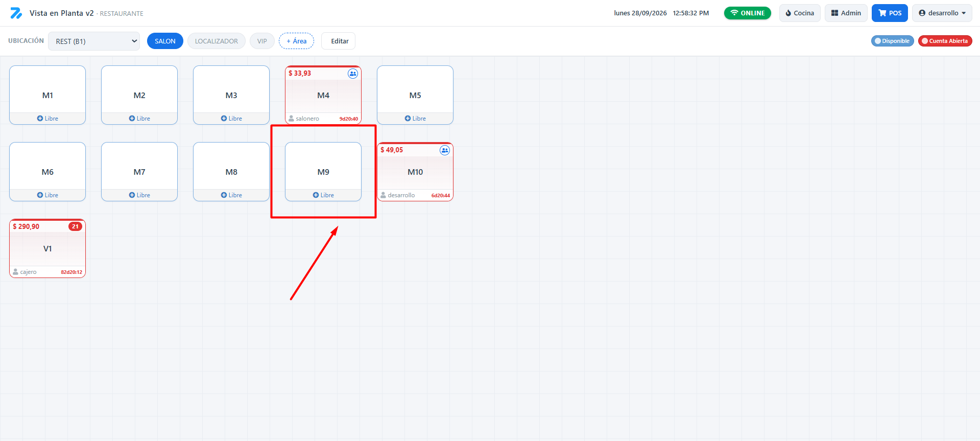980x441 pixels.
Task: Click the plus icon on table M8
Action: [224, 195]
